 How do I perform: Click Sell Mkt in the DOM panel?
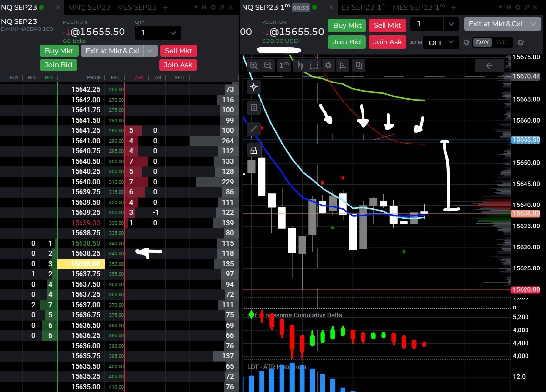coord(178,51)
